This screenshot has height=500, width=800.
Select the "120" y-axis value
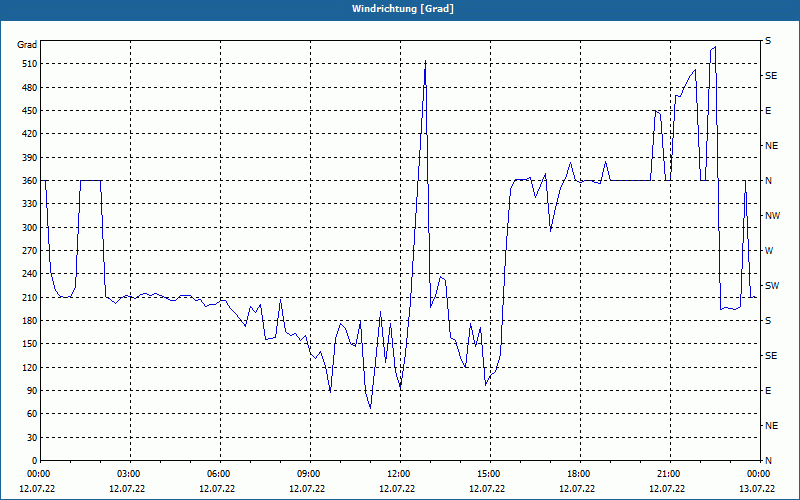click(x=30, y=367)
